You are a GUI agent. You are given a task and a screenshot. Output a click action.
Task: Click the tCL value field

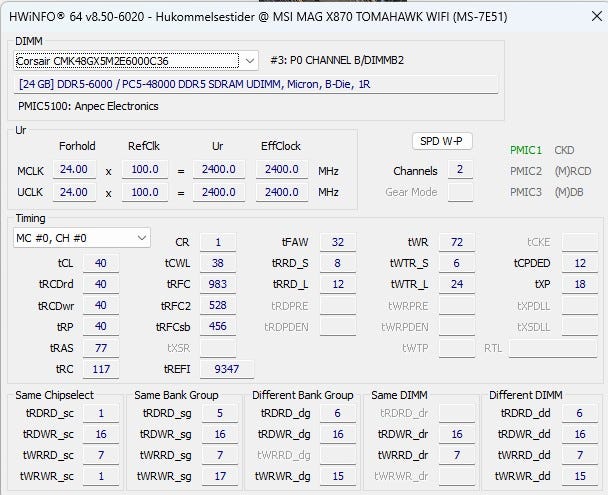(101, 263)
